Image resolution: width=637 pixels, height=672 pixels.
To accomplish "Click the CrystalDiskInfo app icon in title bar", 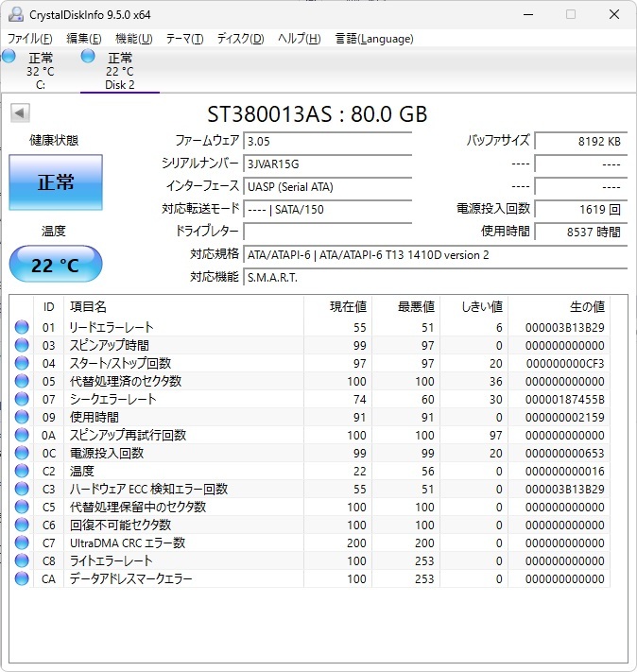I will pyautogui.click(x=13, y=14).
